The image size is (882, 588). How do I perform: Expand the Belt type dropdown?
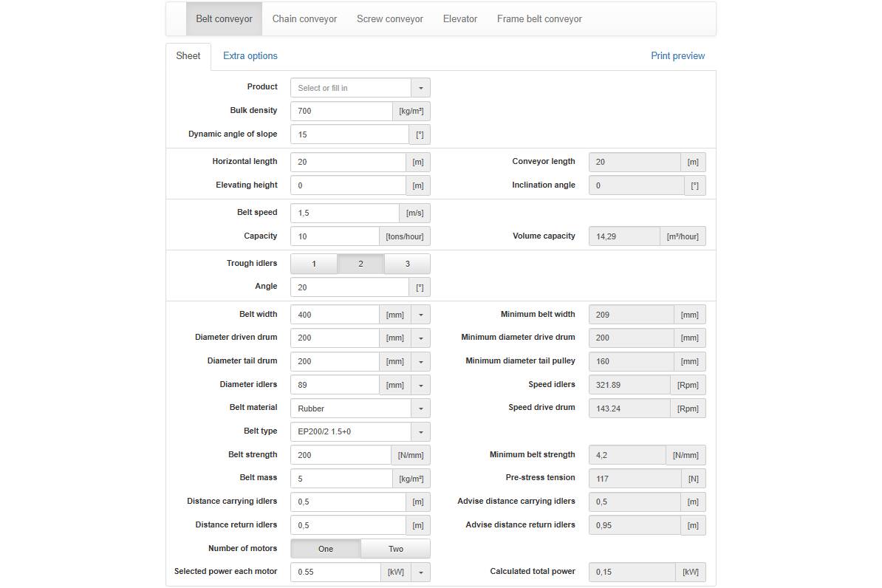click(x=420, y=432)
